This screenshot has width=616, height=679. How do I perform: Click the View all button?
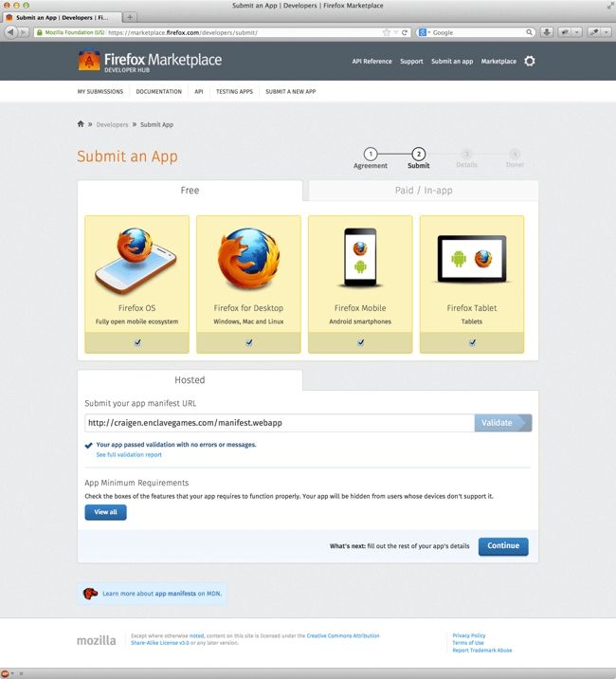click(x=105, y=512)
